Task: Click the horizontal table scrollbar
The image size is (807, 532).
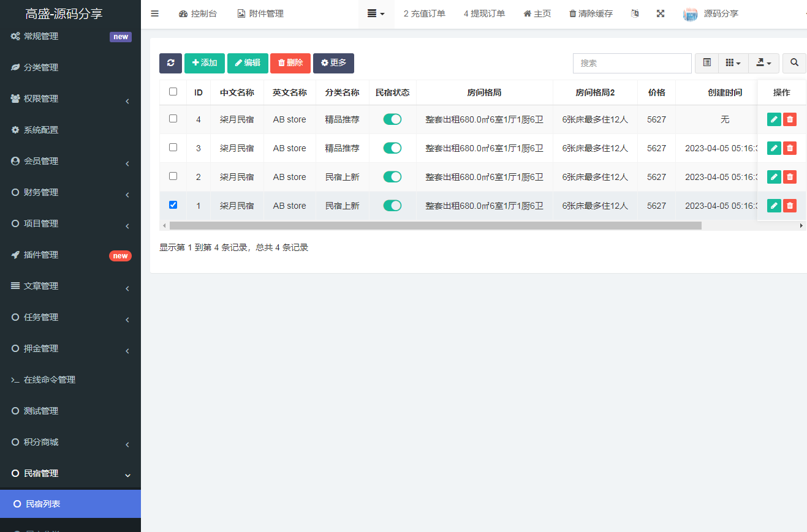Action: coord(435,226)
